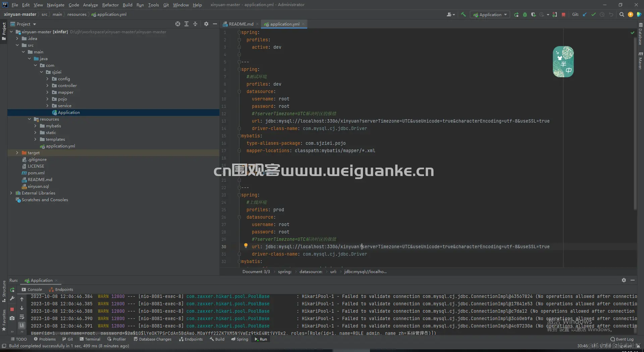Click collapse all icon in Project panel
Viewport: 644px width, 352px height.
[195, 24]
